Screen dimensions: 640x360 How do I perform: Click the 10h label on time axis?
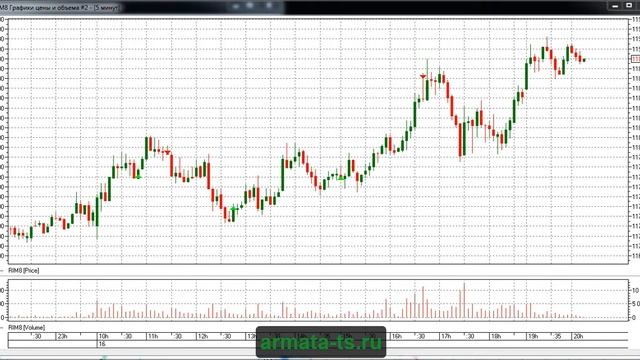click(x=103, y=336)
